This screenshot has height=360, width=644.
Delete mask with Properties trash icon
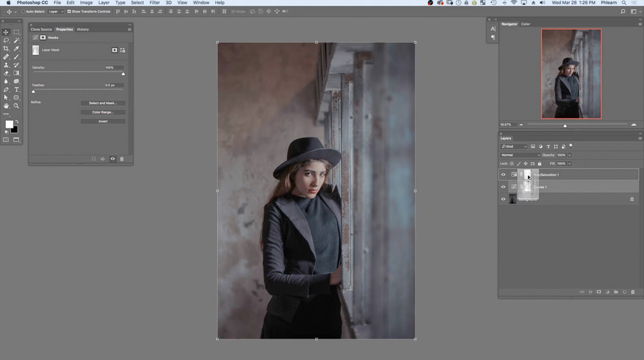click(x=122, y=159)
